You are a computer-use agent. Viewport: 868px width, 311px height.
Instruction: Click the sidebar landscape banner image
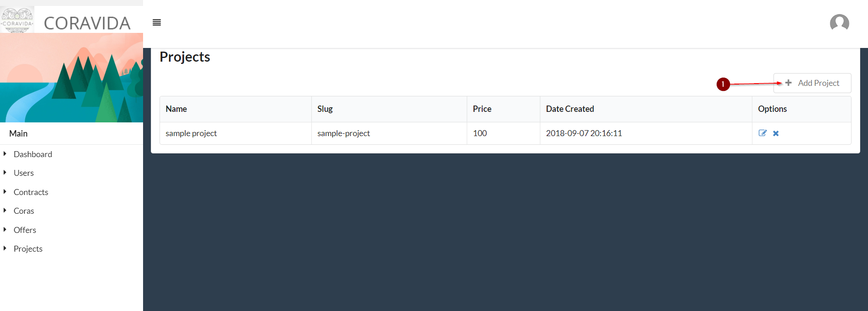click(x=71, y=78)
